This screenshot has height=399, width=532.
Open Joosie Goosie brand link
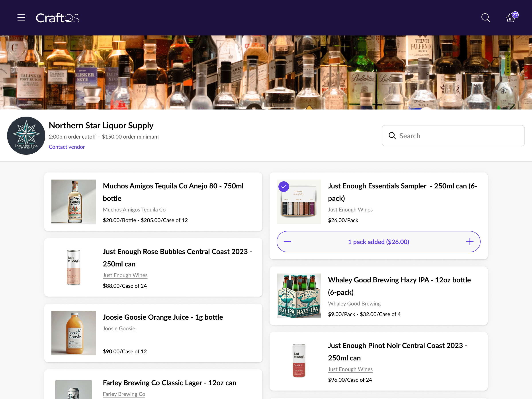coord(119,328)
